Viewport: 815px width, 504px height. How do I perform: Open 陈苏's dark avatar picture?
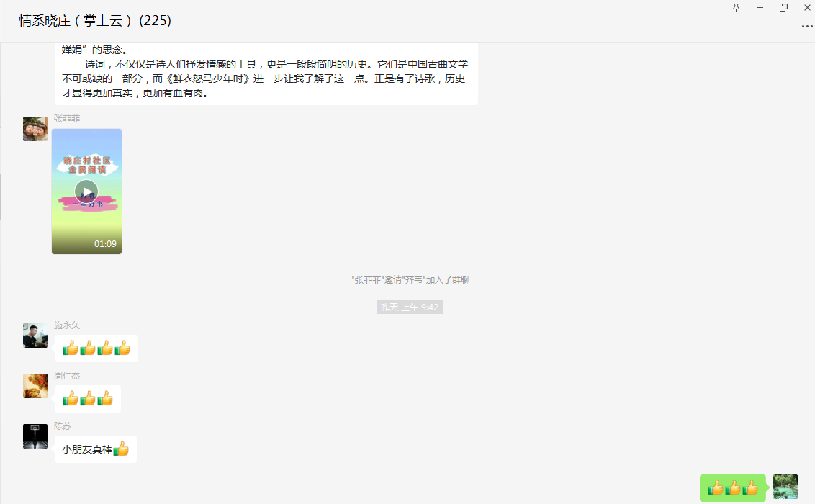(x=35, y=436)
